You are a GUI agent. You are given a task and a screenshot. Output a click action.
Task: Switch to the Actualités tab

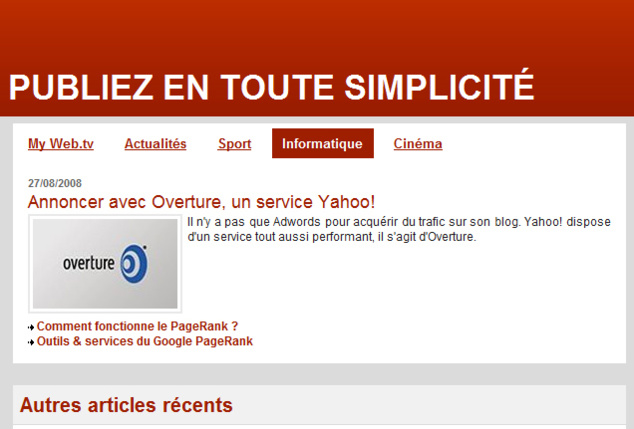click(x=155, y=144)
